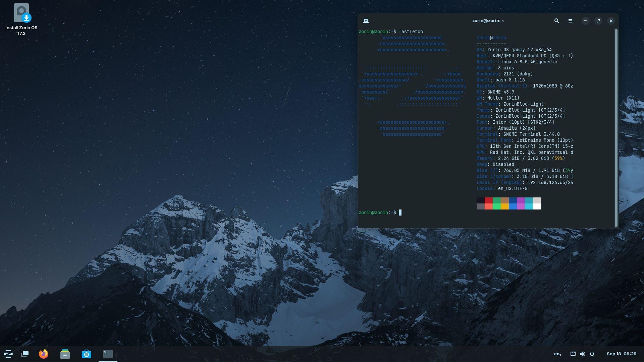644x362 pixels.
Task: Open the keyboard layout menu labeled en
Action: [557, 354]
